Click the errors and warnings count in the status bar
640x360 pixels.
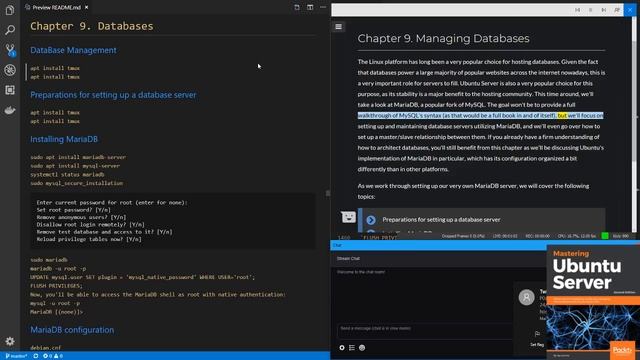53,356
